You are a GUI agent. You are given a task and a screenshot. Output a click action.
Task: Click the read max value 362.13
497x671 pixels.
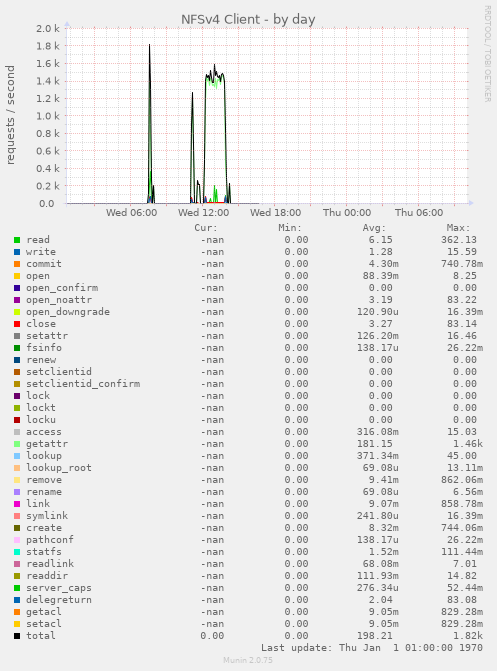(459, 240)
